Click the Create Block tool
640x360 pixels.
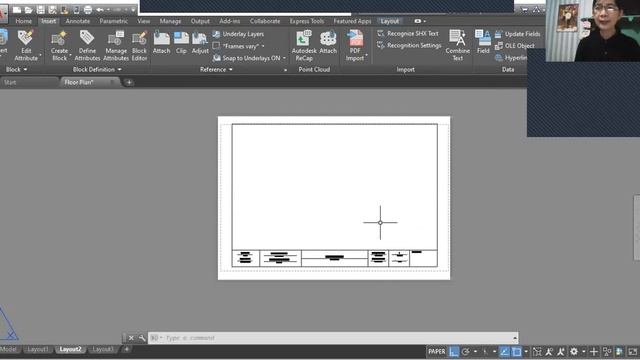tap(59, 46)
